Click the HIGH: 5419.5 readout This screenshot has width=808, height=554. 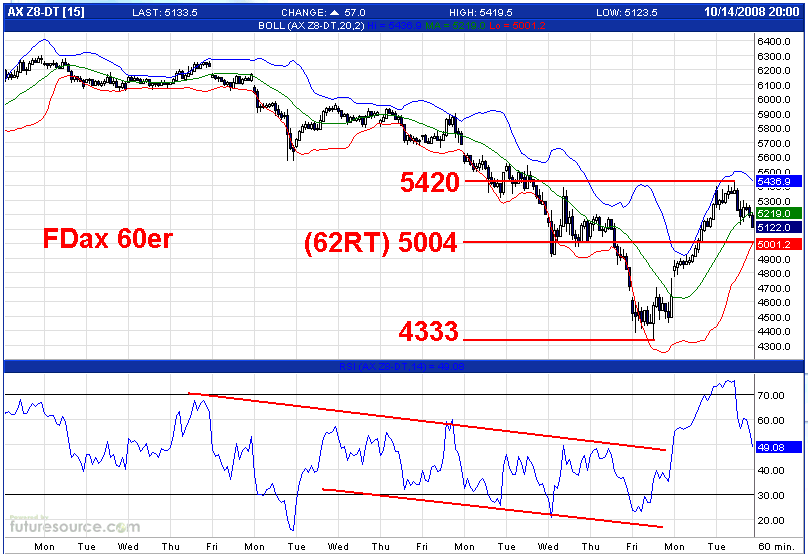pyautogui.click(x=481, y=12)
